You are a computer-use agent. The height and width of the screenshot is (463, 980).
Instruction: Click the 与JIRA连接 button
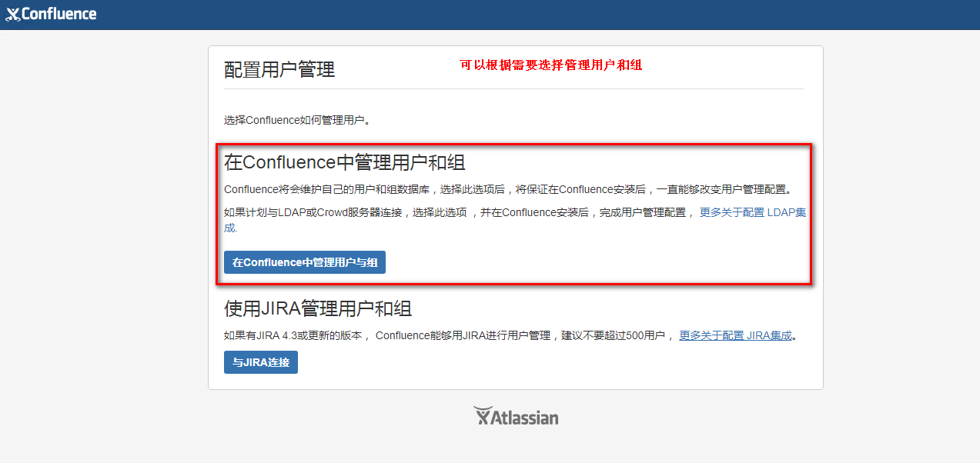pyautogui.click(x=261, y=362)
